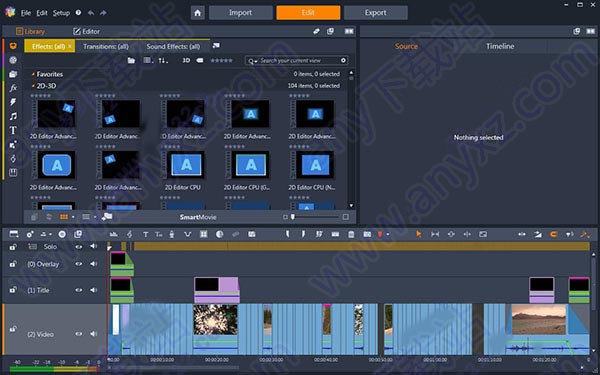
Task: Select the lightning transitions sidebar icon
Action: (13, 102)
